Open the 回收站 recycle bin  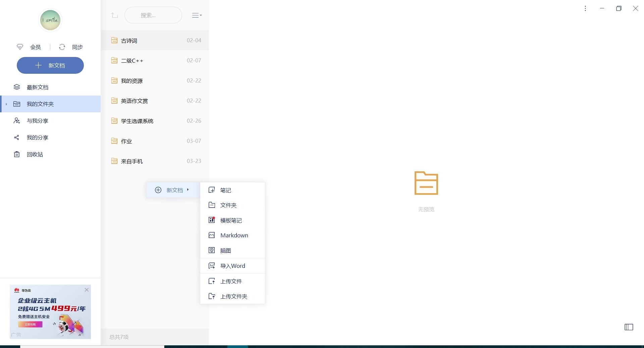pyautogui.click(x=35, y=154)
